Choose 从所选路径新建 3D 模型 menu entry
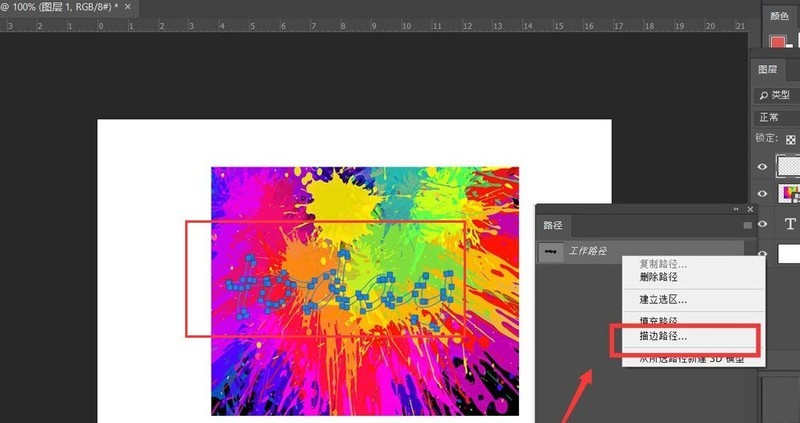The height and width of the screenshot is (423, 800). pyautogui.click(x=692, y=359)
